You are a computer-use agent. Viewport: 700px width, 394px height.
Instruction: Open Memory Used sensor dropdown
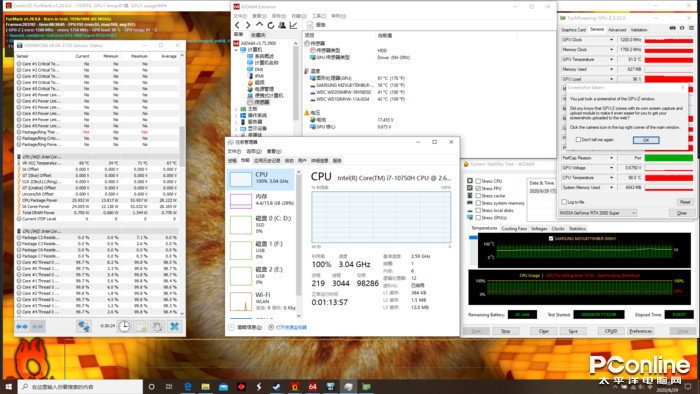pos(611,70)
